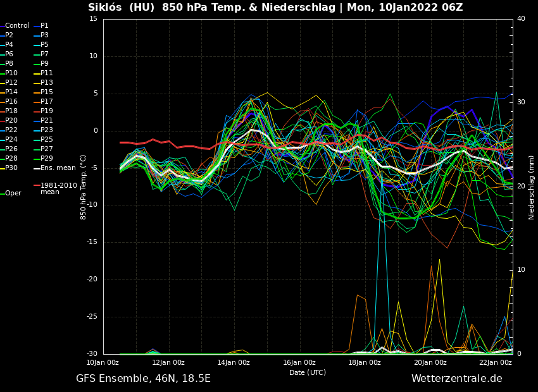Select the P29 legend entry
538x392 pixels.
pyautogui.click(x=47, y=159)
